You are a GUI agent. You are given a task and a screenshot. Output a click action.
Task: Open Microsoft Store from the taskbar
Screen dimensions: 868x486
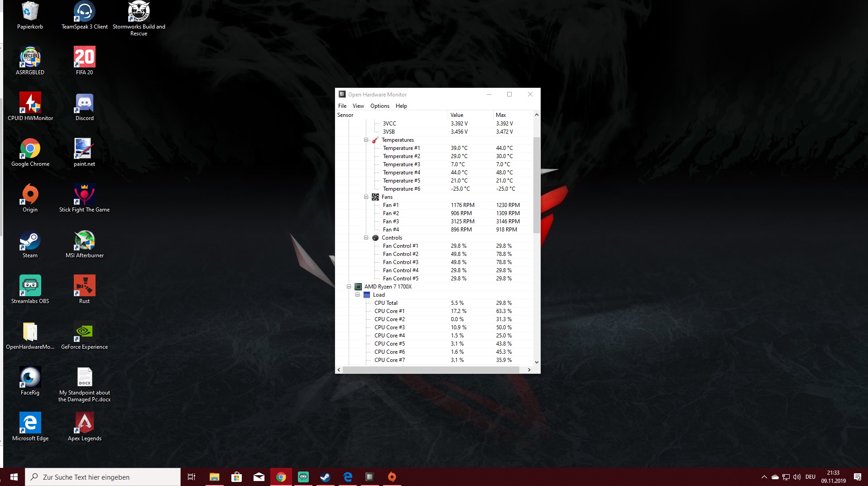(x=236, y=477)
